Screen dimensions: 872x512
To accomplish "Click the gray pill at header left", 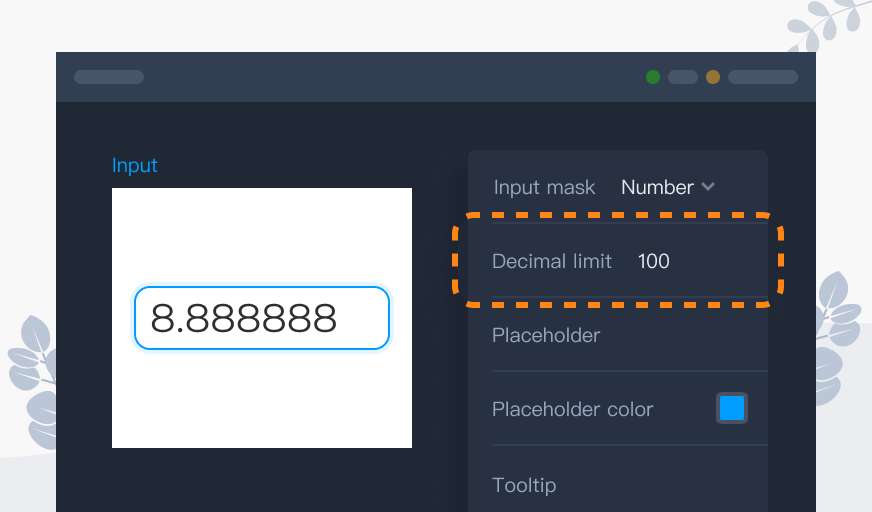I will [109, 77].
